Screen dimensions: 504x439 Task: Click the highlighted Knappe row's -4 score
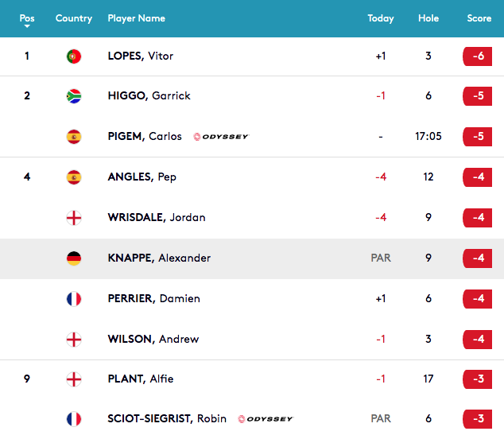[477, 258]
